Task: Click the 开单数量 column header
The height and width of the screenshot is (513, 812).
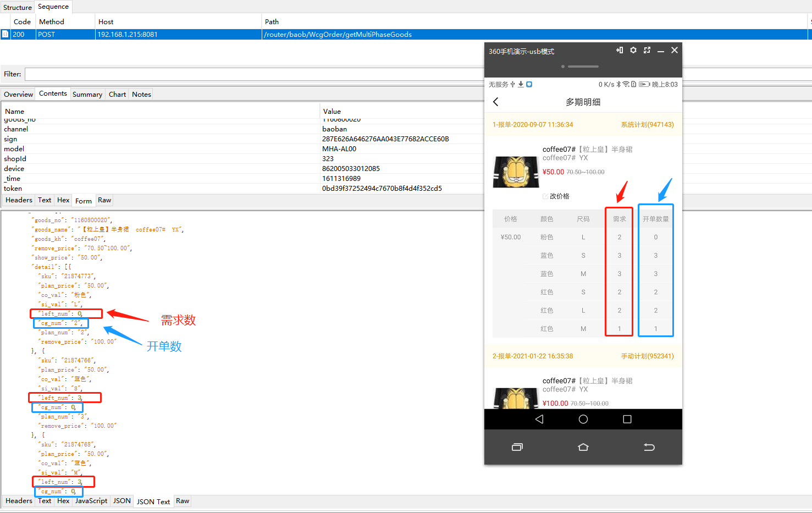Action: (656, 219)
